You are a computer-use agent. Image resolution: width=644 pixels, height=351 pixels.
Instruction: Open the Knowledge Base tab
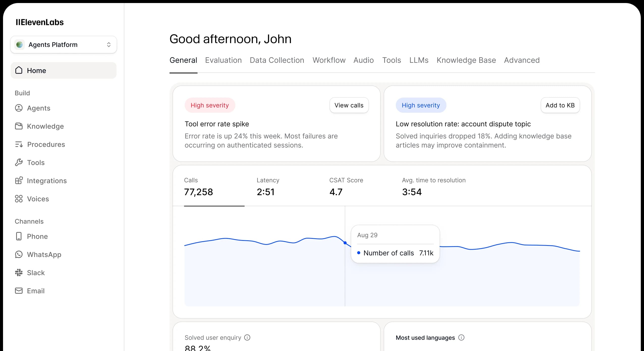point(466,60)
